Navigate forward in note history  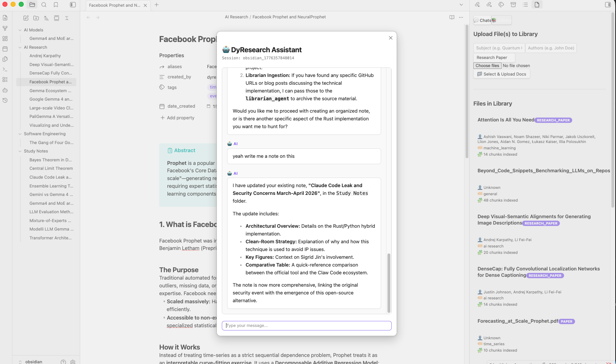pos(98,17)
